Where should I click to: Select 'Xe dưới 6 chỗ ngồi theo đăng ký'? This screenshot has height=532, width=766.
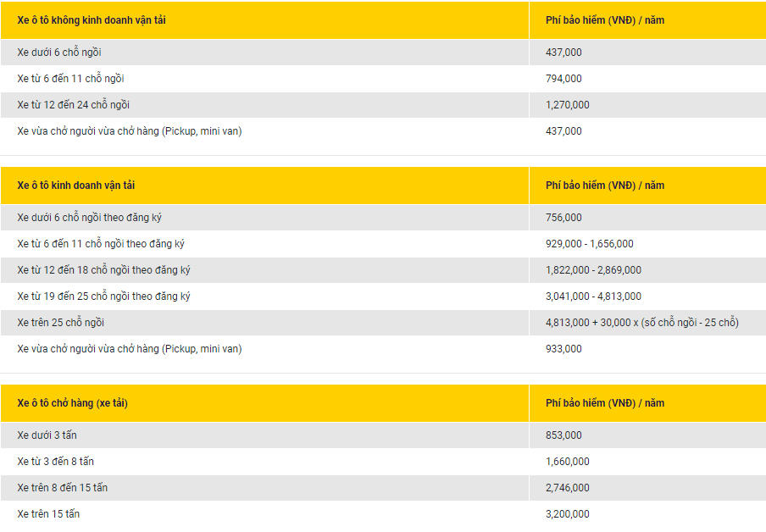click(x=90, y=218)
